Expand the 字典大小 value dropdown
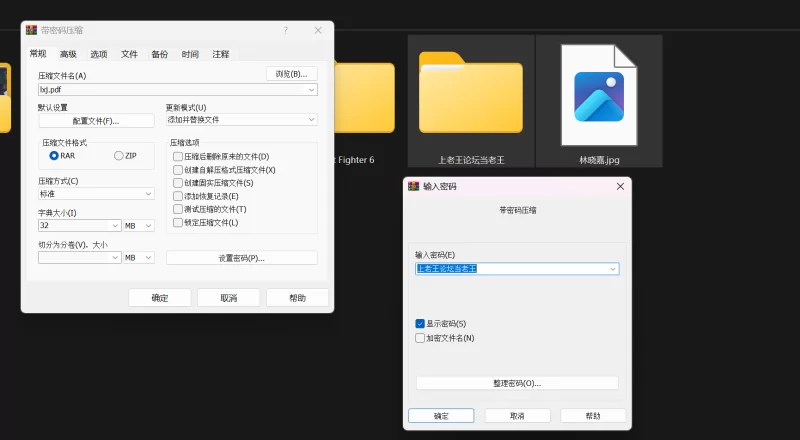Viewport: 800px width, 440px height. 115,226
